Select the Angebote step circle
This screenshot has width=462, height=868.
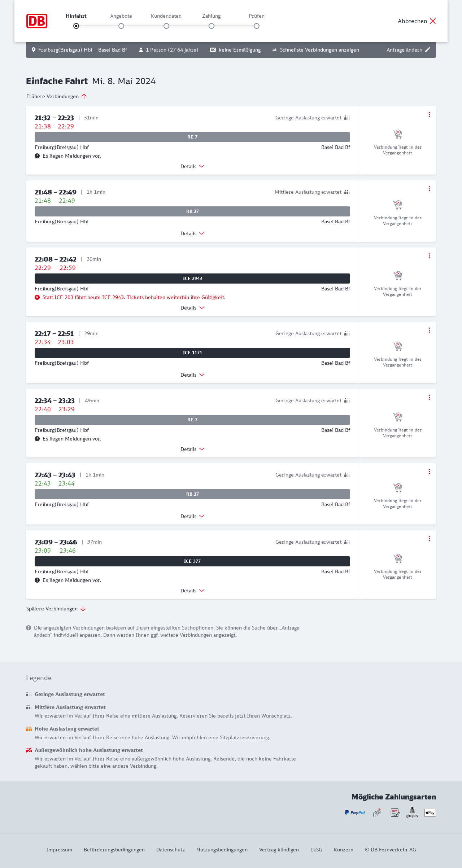tap(121, 26)
